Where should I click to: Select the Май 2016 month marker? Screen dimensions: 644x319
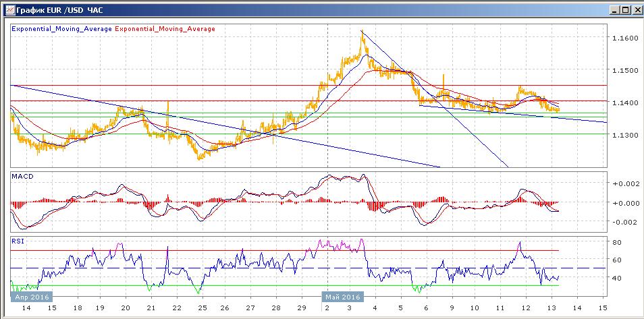[x=342, y=296]
